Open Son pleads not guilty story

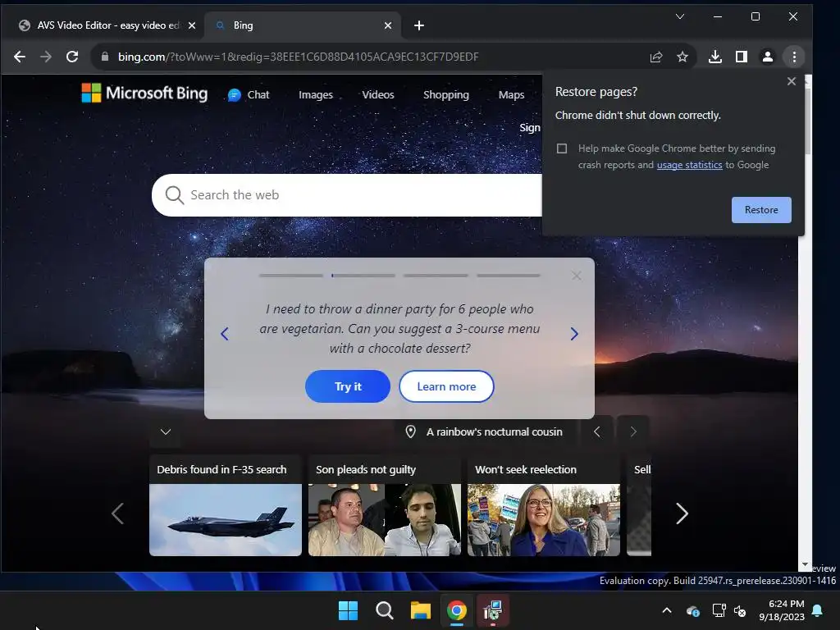[x=385, y=505]
